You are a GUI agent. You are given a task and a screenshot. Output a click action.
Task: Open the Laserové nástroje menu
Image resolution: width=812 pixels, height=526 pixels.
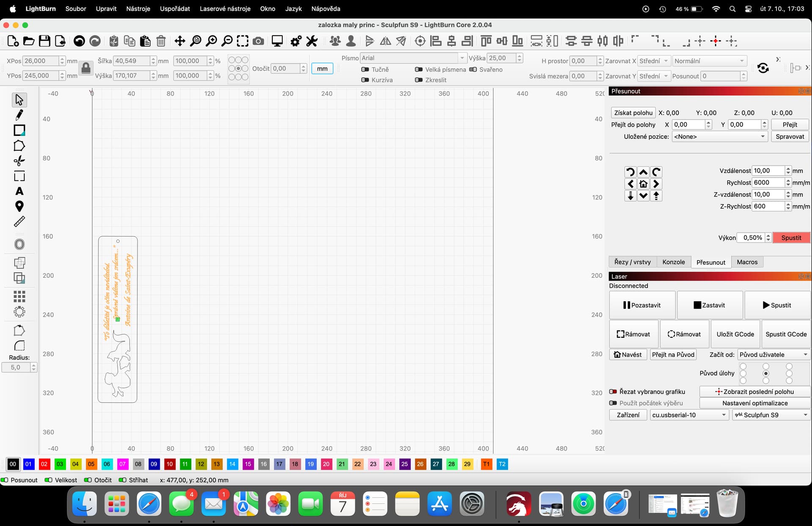225,8
